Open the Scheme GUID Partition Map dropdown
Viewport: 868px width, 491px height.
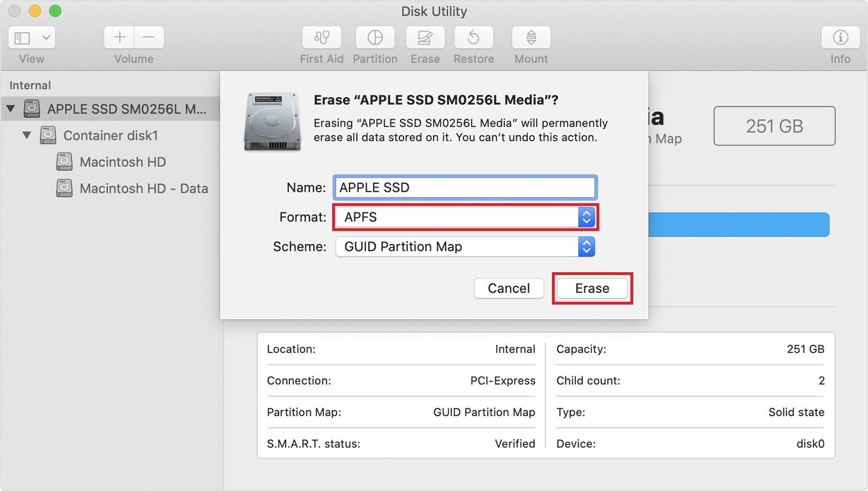[465, 247]
